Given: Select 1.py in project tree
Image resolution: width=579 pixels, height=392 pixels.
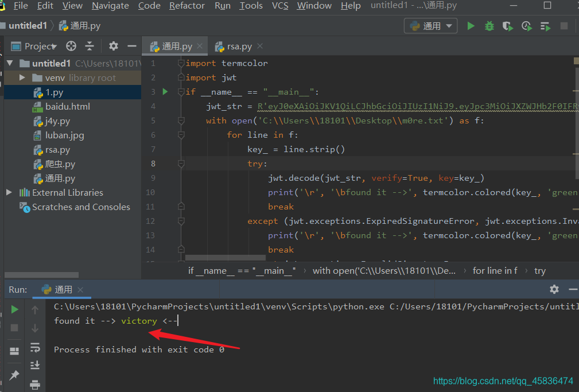Looking at the screenshot, I should click(73, 92).
